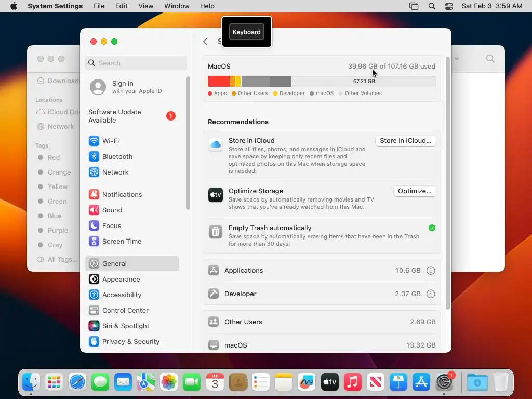Click the Store in iCloud... button

[405, 140]
